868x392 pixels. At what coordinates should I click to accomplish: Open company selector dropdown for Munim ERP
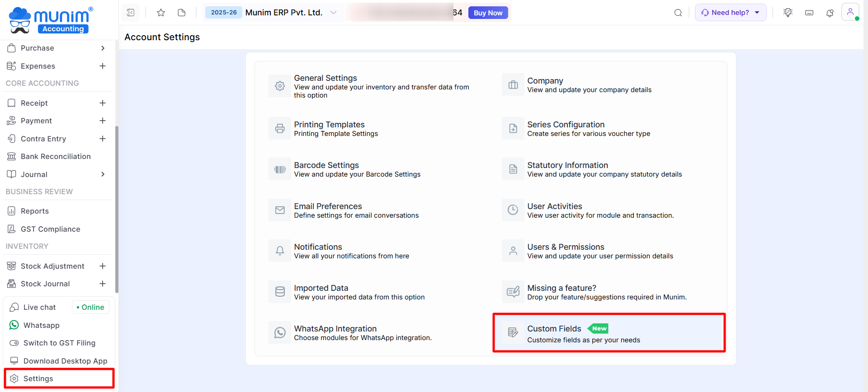pyautogui.click(x=333, y=13)
